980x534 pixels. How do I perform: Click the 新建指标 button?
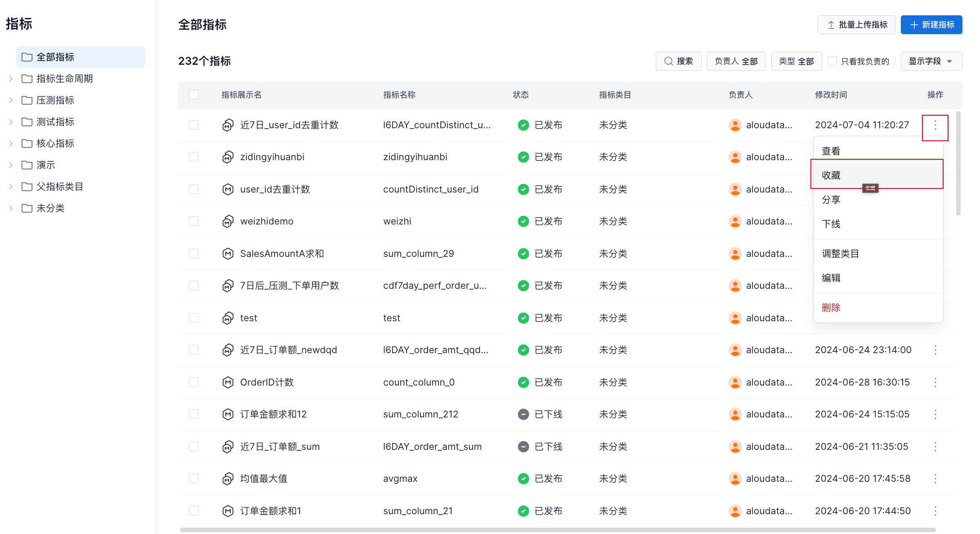pyautogui.click(x=931, y=25)
